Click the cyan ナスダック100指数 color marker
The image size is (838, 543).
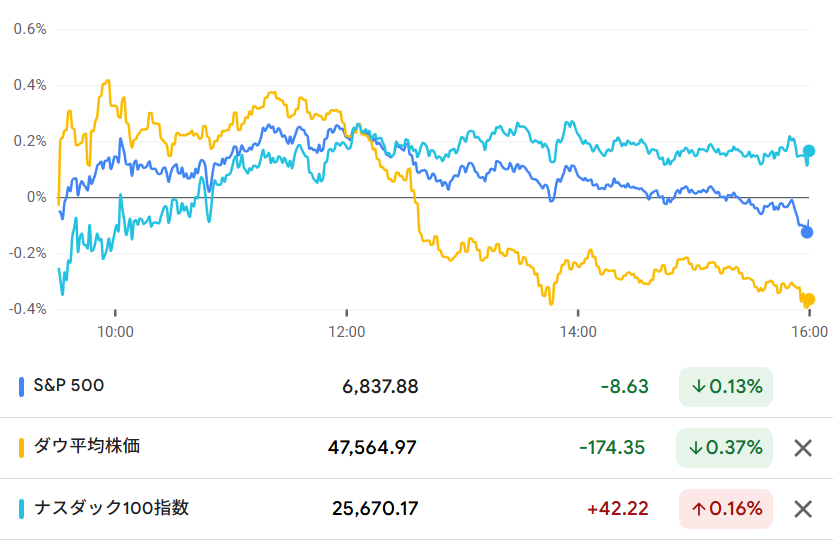(x=22, y=509)
